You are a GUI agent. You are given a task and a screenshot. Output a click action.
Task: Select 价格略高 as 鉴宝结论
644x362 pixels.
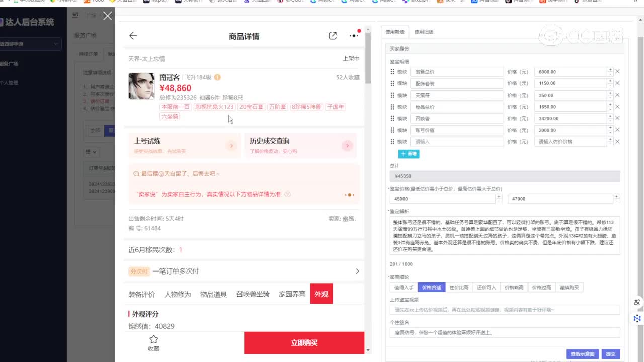tap(514, 288)
